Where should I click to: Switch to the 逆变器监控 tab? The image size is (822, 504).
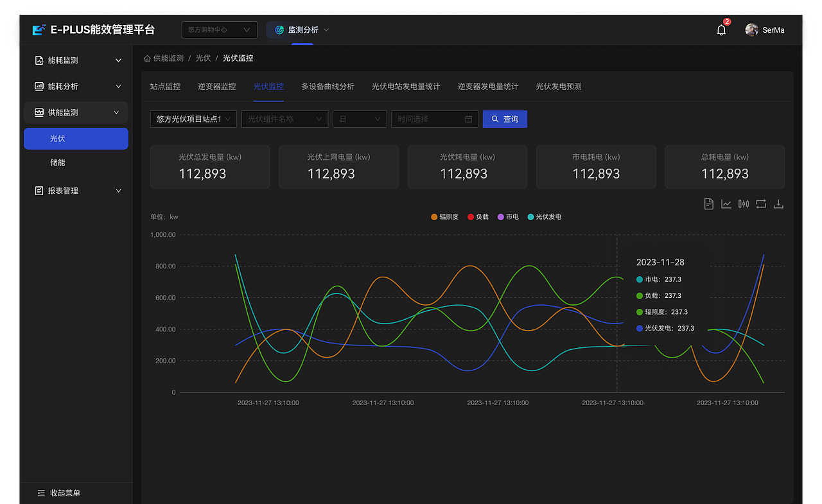(x=217, y=87)
